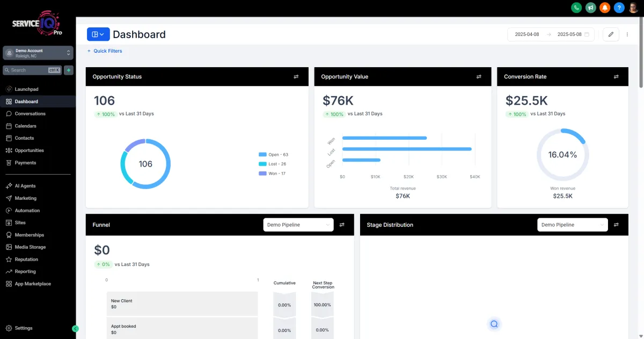Open the end date 2025-05-08 field
Screen dimensions: 644x339
click(569, 34)
